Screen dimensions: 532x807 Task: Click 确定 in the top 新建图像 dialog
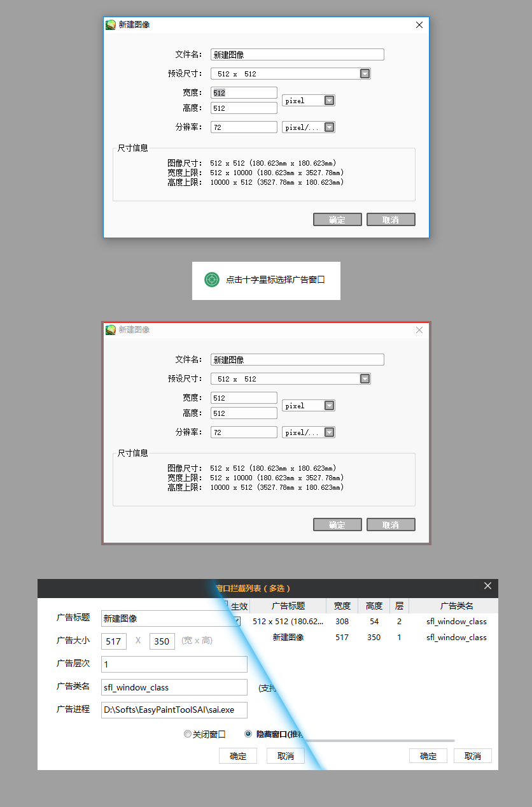(337, 219)
